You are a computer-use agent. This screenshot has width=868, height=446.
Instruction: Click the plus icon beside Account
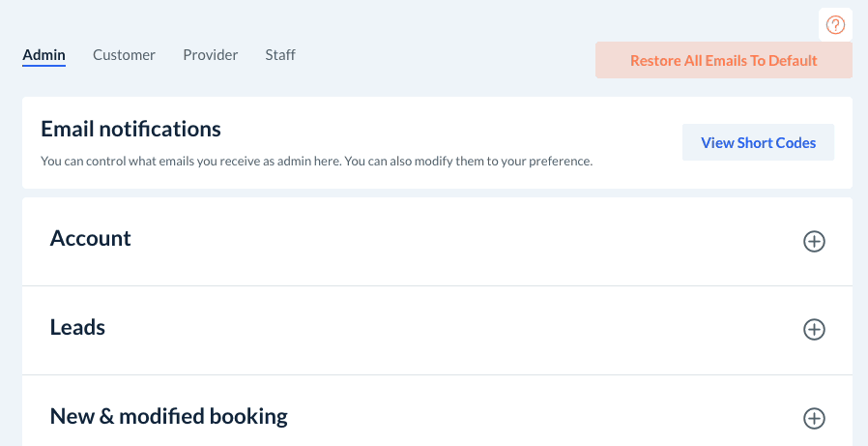[x=815, y=242]
